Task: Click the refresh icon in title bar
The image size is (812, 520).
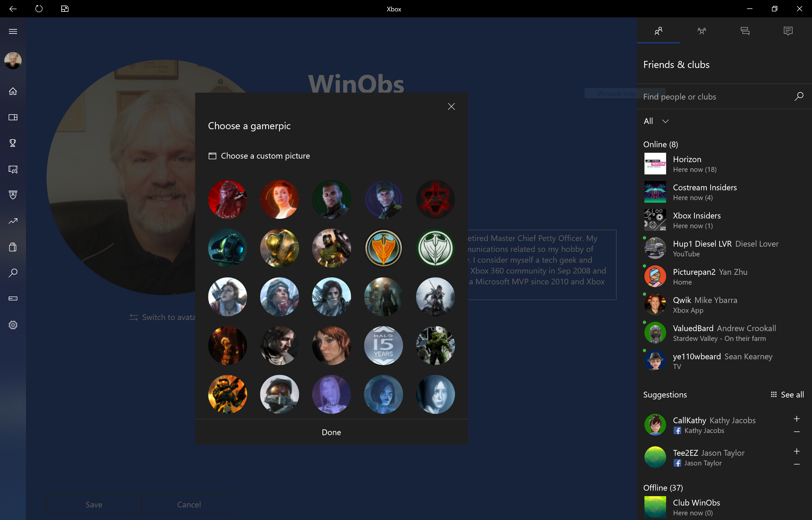Action: point(39,9)
